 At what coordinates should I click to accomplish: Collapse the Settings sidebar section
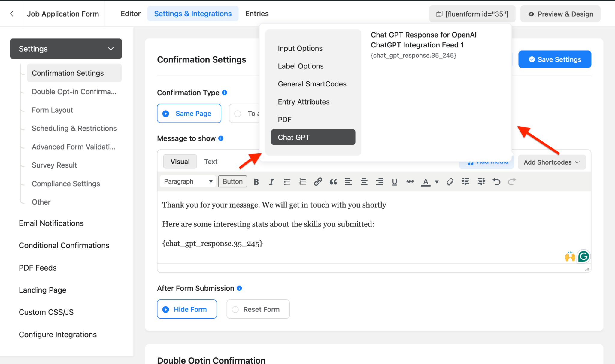click(x=111, y=48)
